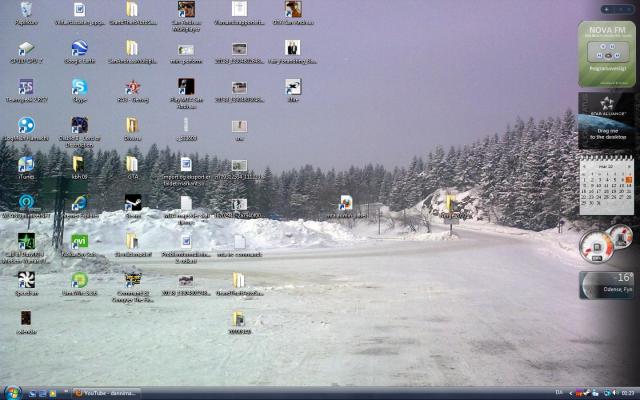The height and width of the screenshot is (400, 640).
Task: Launch SpeedFan from the desktop
Action: coord(26,280)
